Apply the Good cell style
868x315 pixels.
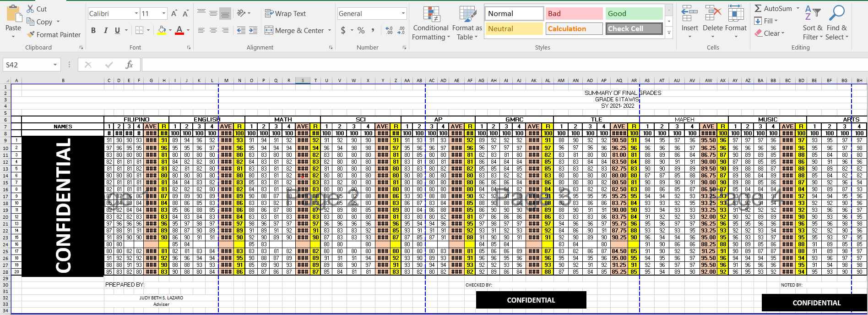634,14
